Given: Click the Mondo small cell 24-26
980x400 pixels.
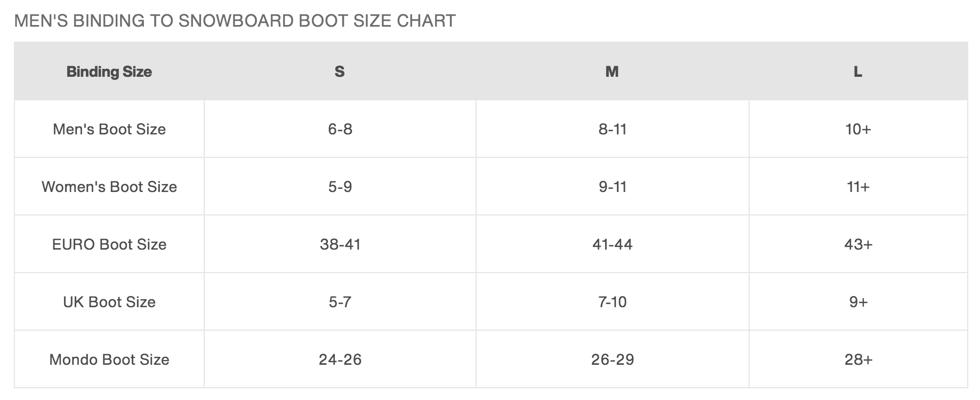Looking at the screenshot, I should click(340, 359).
